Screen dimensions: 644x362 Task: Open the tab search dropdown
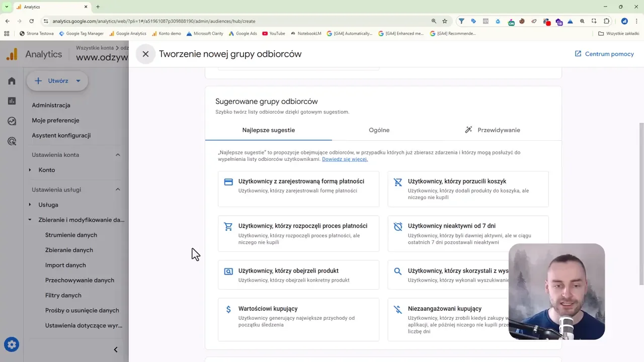(7, 7)
